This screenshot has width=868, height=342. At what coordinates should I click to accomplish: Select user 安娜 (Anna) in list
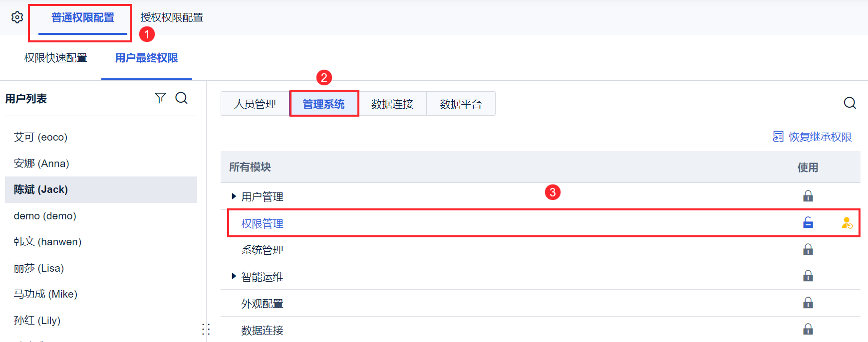41,164
